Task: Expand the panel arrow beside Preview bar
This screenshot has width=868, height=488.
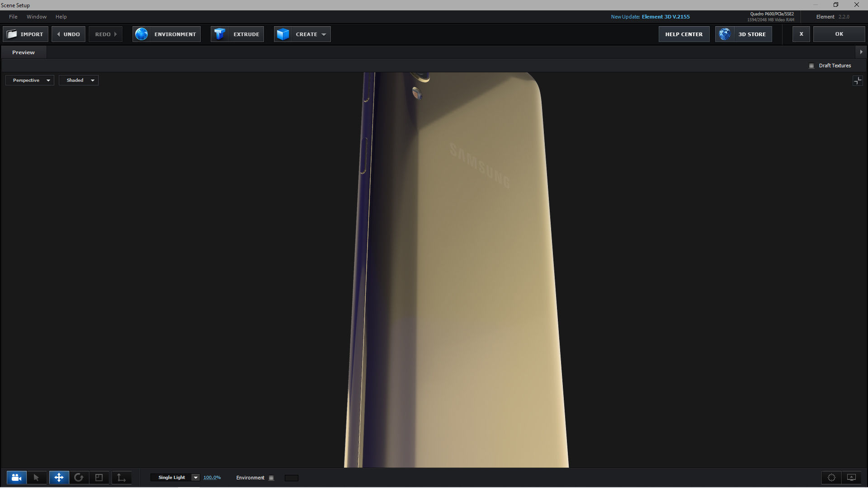Action: click(x=861, y=52)
